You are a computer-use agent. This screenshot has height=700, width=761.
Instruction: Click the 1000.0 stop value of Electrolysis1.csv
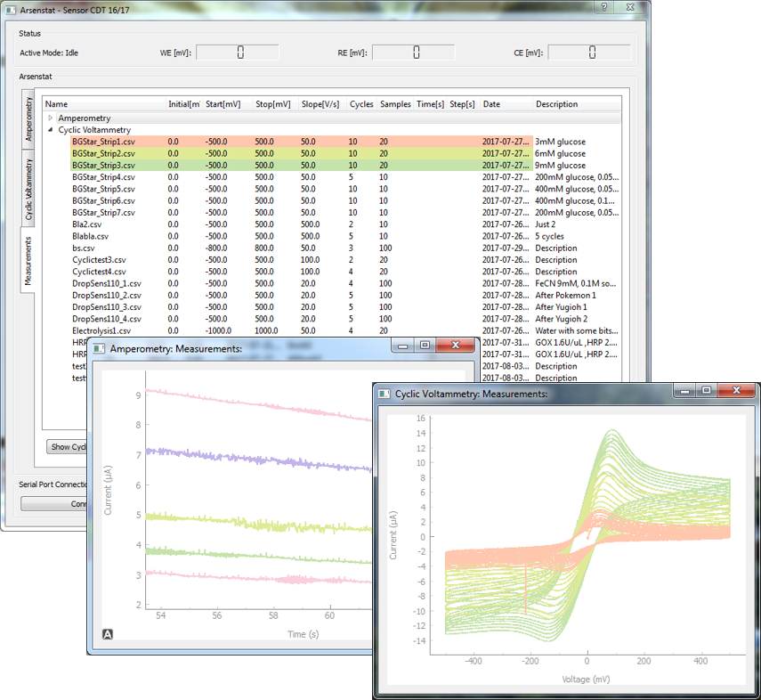pyautogui.click(x=266, y=330)
